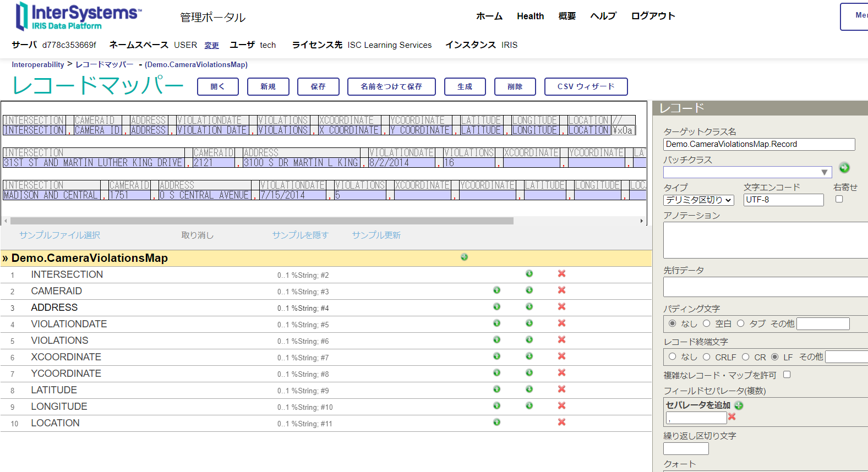This screenshot has height=472, width=868.
Task: Click the ターゲットクラス名 input field
Action: [x=758, y=144]
